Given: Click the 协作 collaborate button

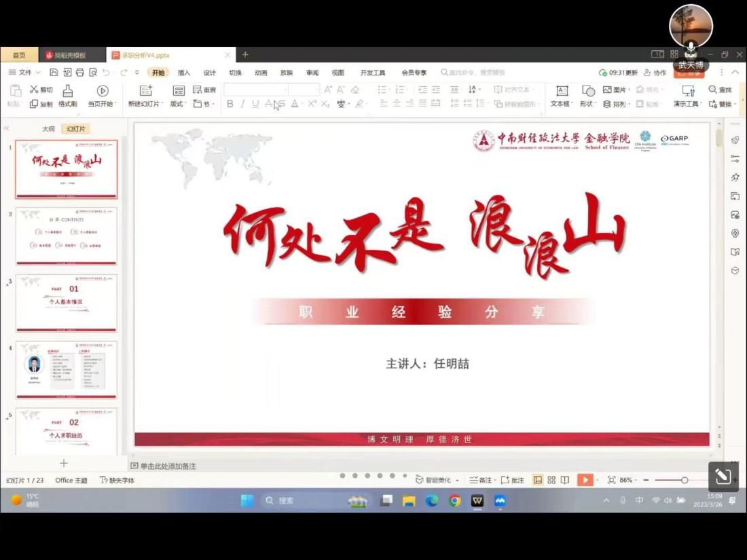Looking at the screenshot, I should pyautogui.click(x=655, y=73).
